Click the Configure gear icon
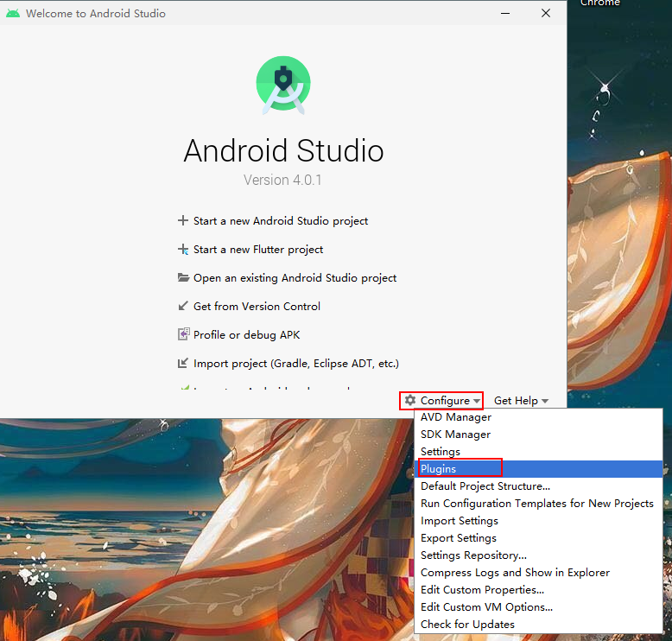The image size is (672, 641). [410, 400]
